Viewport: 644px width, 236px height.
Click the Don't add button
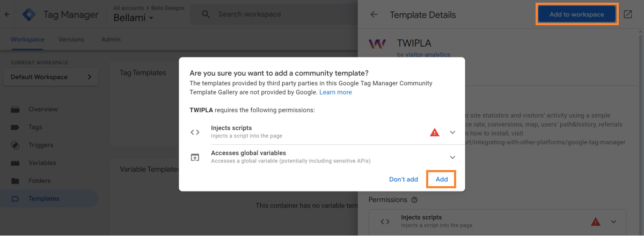(403, 179)
